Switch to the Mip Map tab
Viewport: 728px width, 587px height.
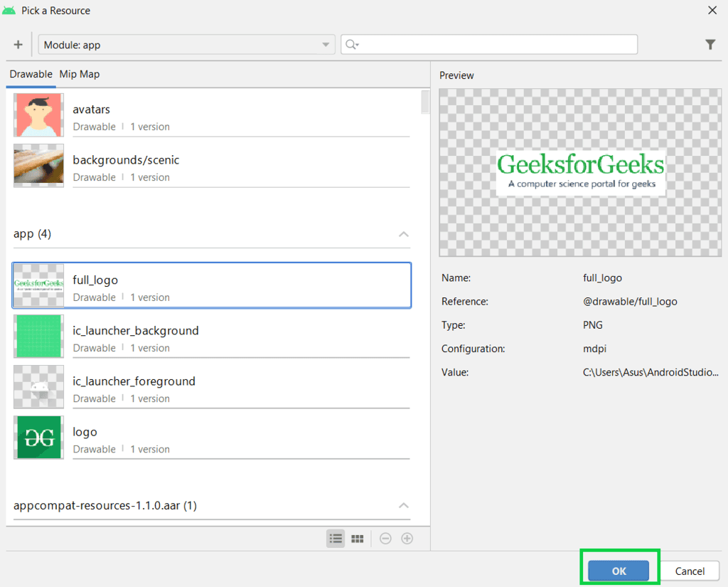pyautogui.click(x=79, y=74)
